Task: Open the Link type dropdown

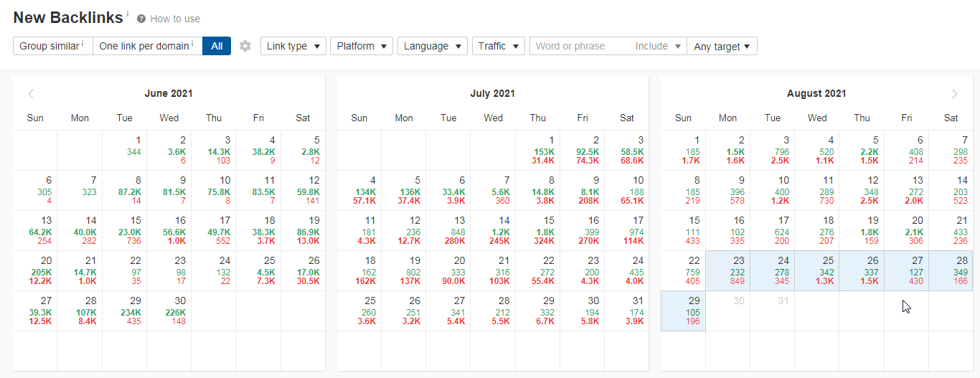Action: pos(293,46)
